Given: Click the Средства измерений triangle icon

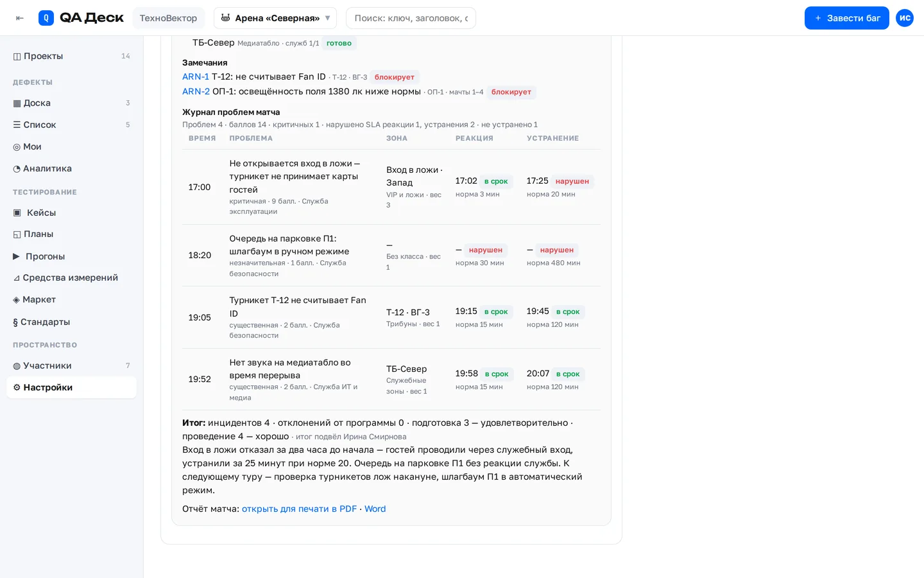Looking at the screenshot, I should [17, 278].
